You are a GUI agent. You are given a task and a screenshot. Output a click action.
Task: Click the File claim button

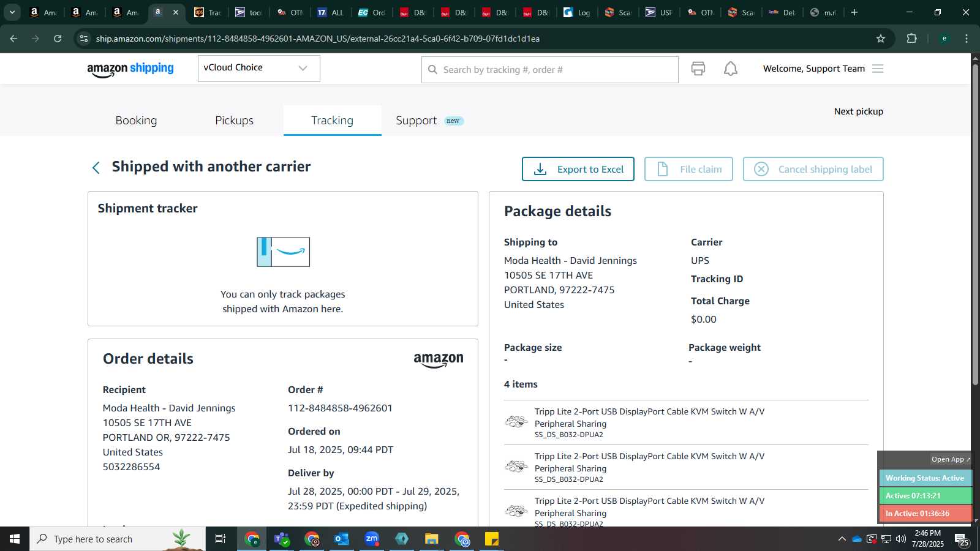coord(688,169)
